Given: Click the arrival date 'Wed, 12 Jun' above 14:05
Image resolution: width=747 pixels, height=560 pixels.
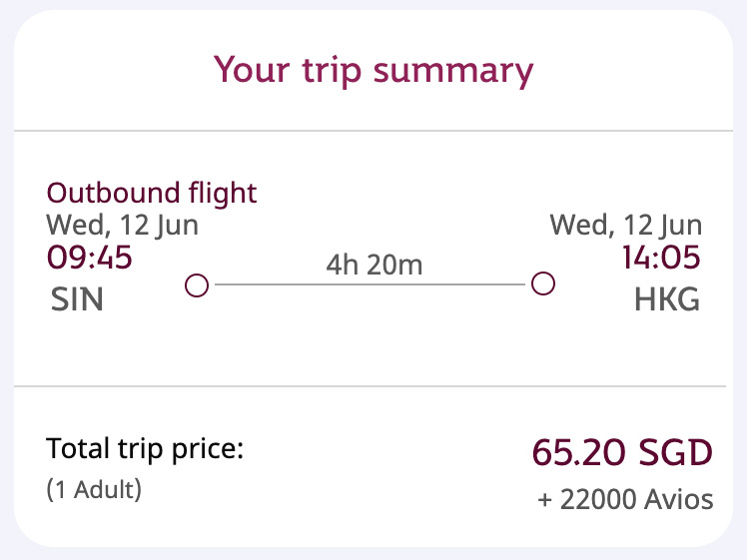Looking at the screenshot, I should [625, 225].
